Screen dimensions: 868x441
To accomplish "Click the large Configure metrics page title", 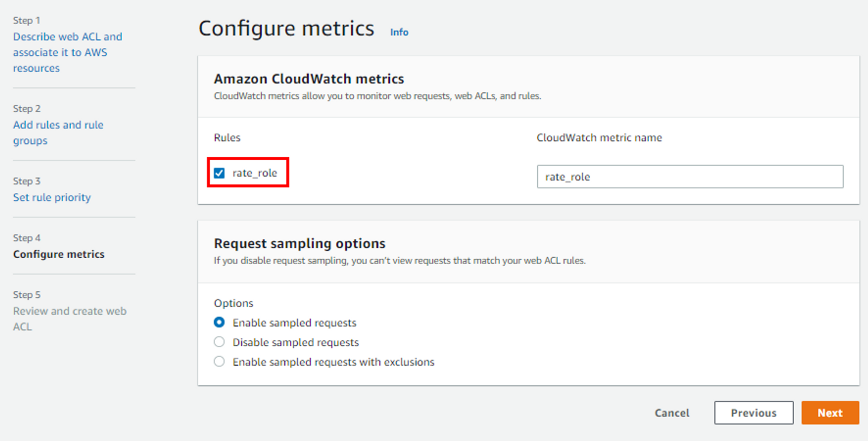I will pyautogui.click(x=286, y=29).
